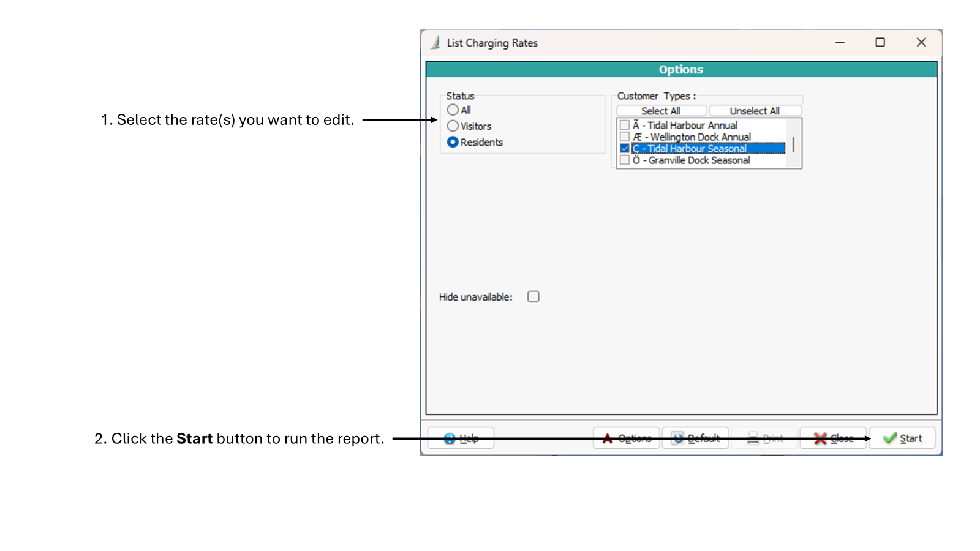Check the Granville Dock Seasonal box
This screenshot has height=551, width=980.
[624, 160]
